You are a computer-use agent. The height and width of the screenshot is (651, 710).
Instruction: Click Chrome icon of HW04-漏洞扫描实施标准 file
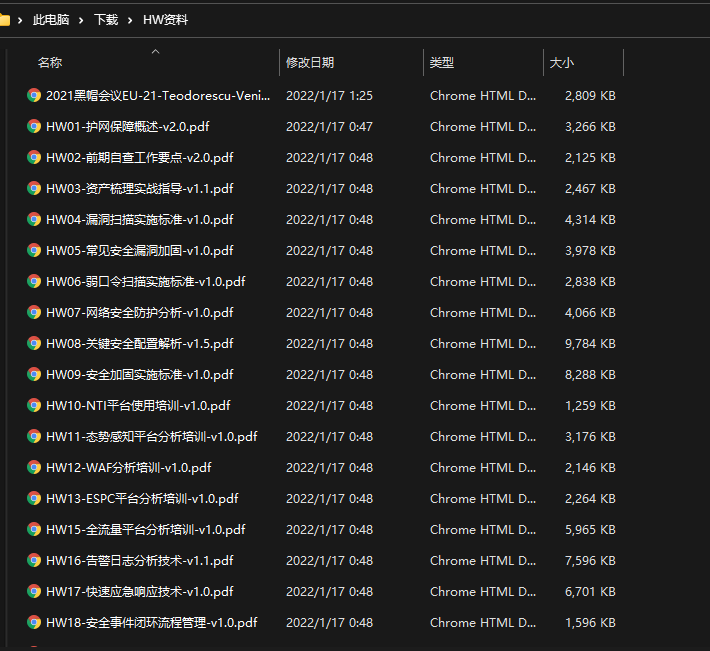[x=34, y=220]
